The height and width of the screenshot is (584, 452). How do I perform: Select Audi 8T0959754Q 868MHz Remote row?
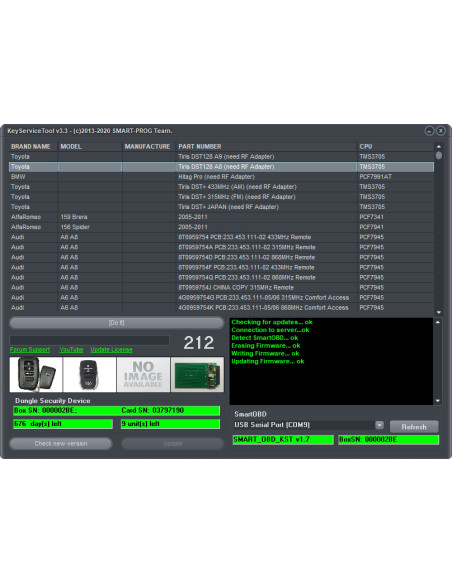(222, 277)
